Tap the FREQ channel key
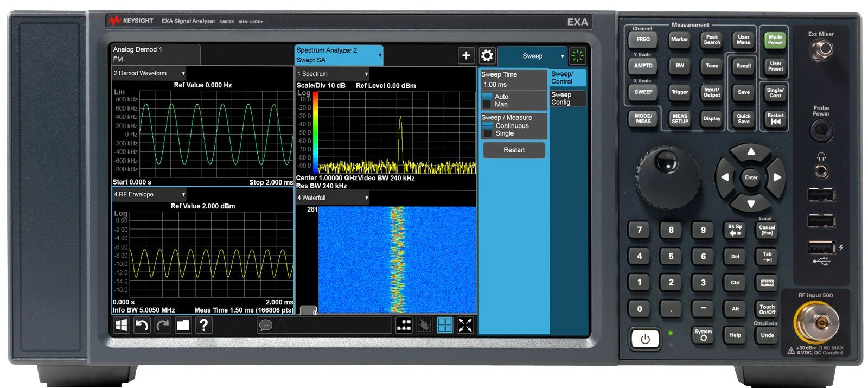Screen dimensions: 868x388 click(x=643, y=40)
